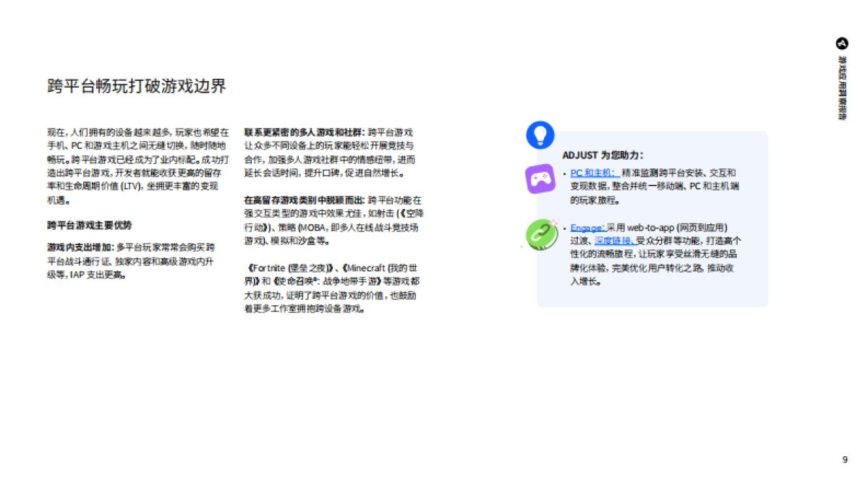The image size is (868, 488).
Task: Click the sparkle decoration beside the green icon
Action: coord(554,223)
